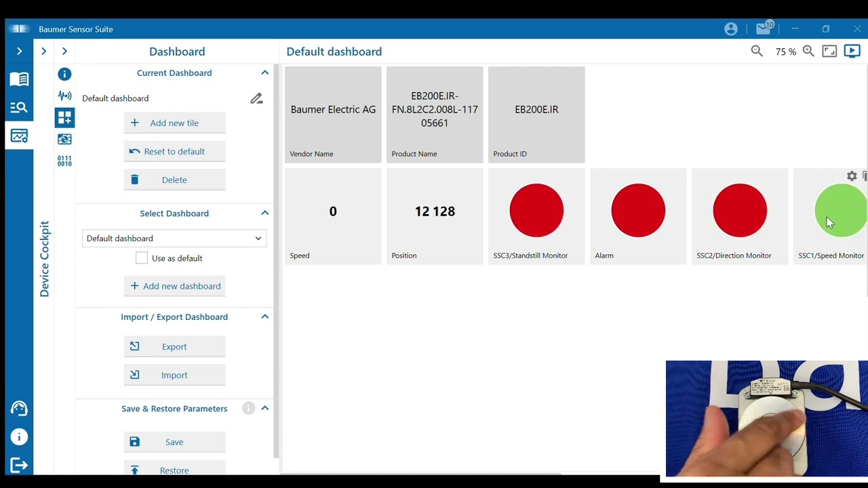Select the Product ID tile
Image resolution: width=868 pixels, height=488 pixels.
click(x=536, y=115)
